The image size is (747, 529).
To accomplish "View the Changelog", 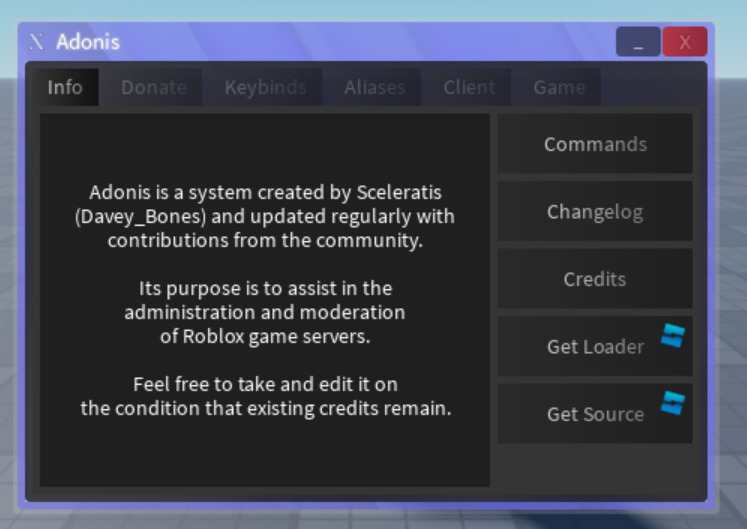I will click(x=595, y=211).
